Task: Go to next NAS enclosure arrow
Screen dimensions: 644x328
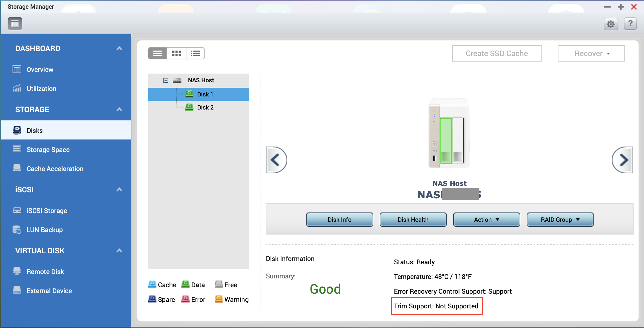Action: [x=622, y=160]
